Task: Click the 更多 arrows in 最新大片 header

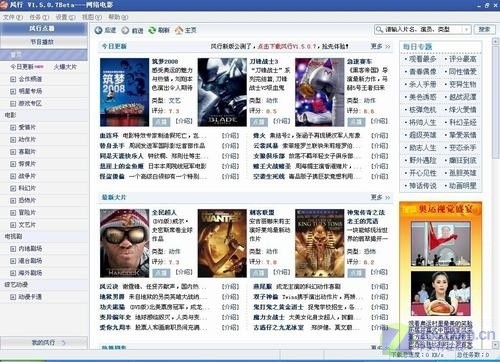Action: coord(387,198)
